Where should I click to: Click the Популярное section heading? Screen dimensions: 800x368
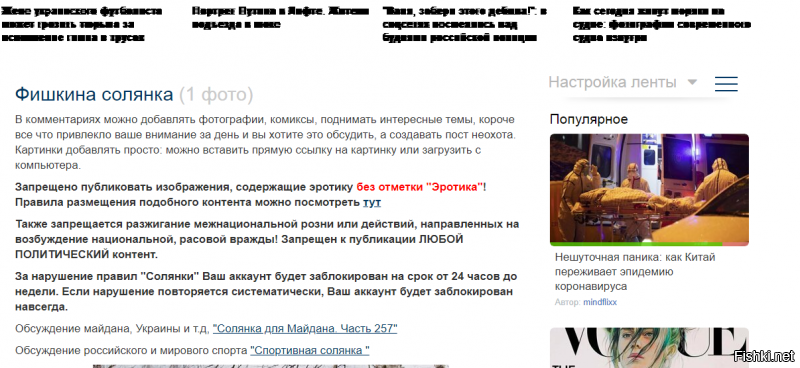coord(589,119)
